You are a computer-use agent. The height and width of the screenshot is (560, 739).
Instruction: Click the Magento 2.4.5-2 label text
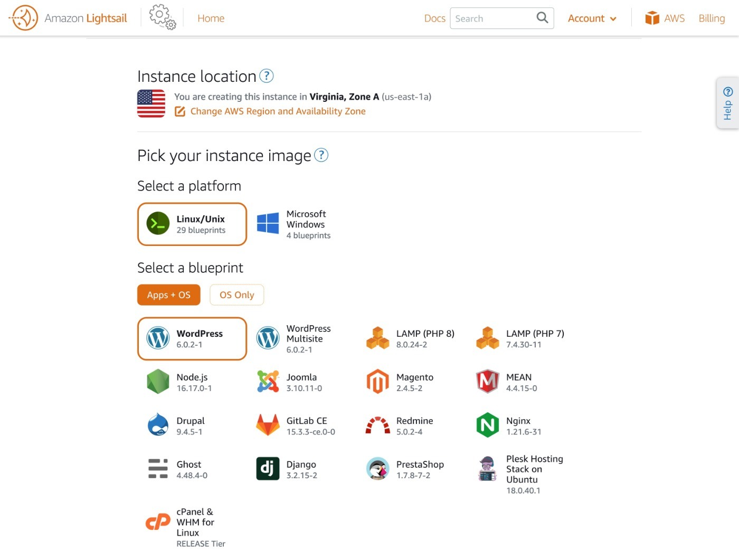click(x=415, y=382)
